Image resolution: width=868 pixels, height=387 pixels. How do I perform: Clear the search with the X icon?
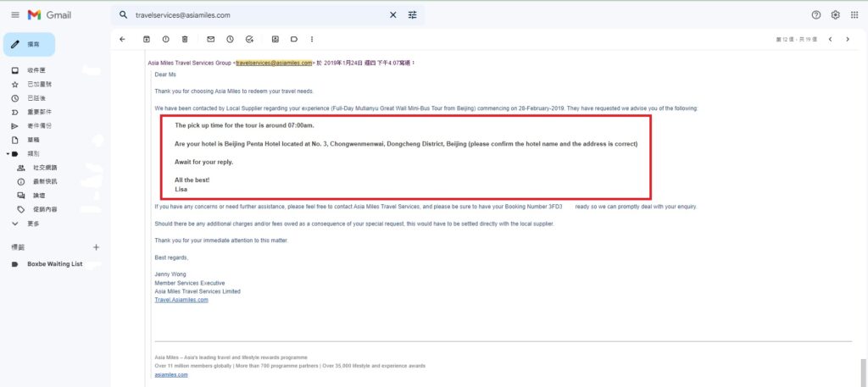coord(393,15)
